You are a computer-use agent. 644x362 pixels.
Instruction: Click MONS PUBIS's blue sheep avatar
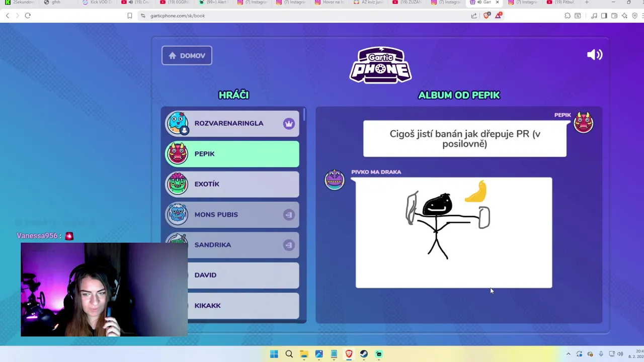point(178,215)
